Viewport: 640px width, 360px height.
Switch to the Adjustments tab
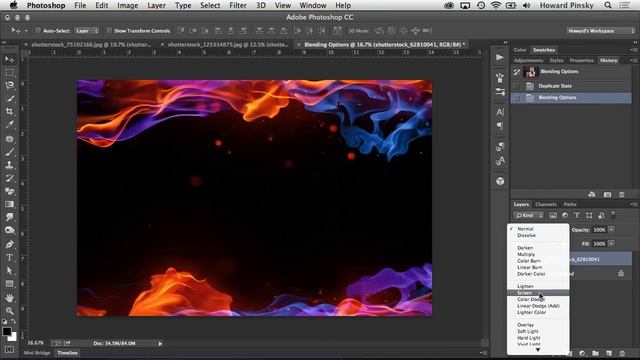[x=529, y=60]
